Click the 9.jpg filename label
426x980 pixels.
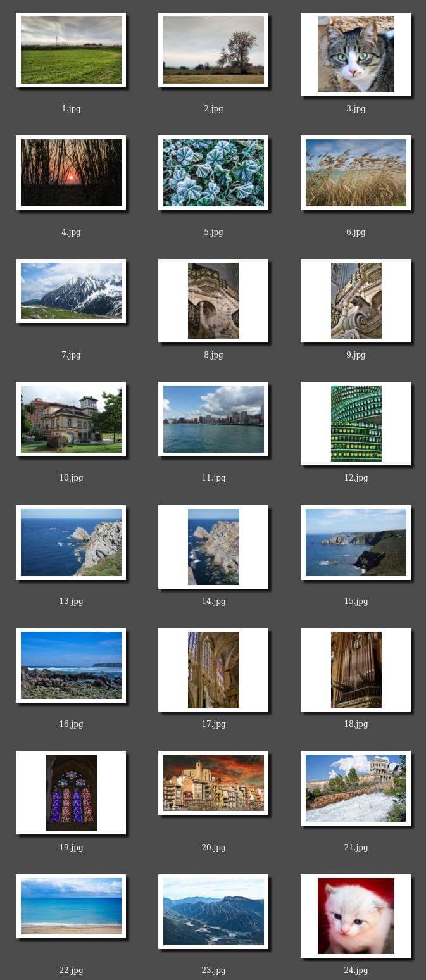point(356,355)
